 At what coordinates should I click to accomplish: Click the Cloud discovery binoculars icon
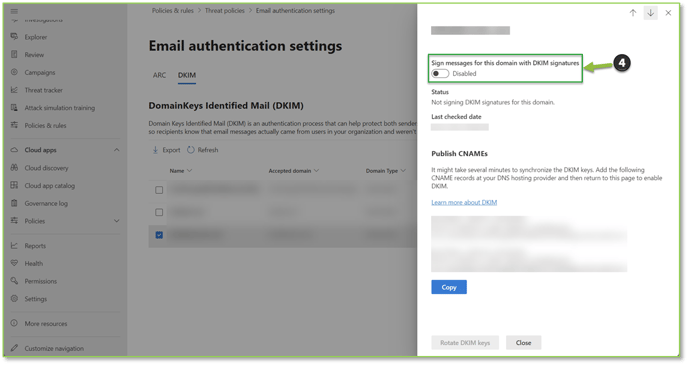click(14, 168)
